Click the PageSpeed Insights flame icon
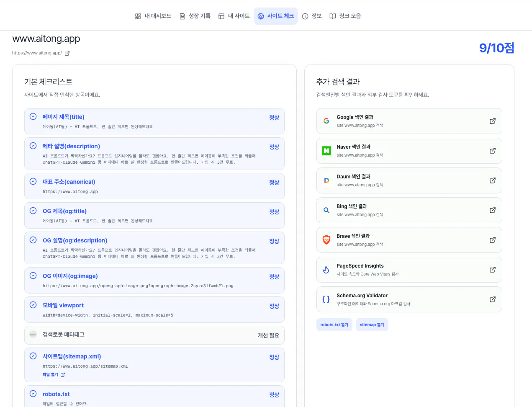This screenshot has width=532, height=407. pos(326,270)
